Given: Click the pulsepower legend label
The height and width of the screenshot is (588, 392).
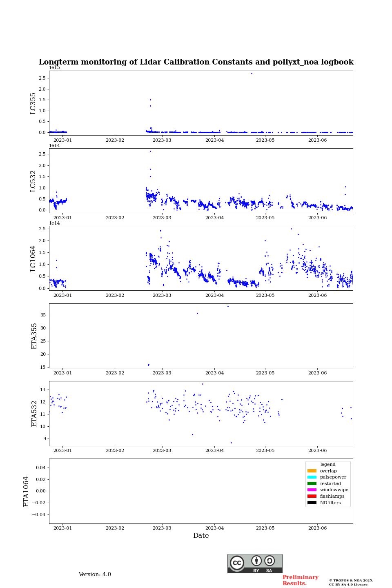Looking at the screenshot, I should 333,477.
